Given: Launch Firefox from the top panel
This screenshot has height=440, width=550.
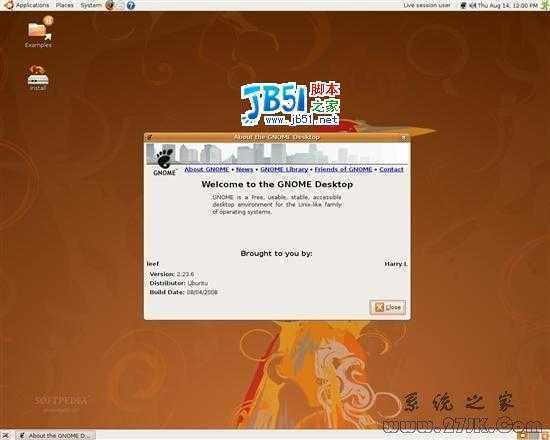Looking at the screenshot, I should 110,5.
